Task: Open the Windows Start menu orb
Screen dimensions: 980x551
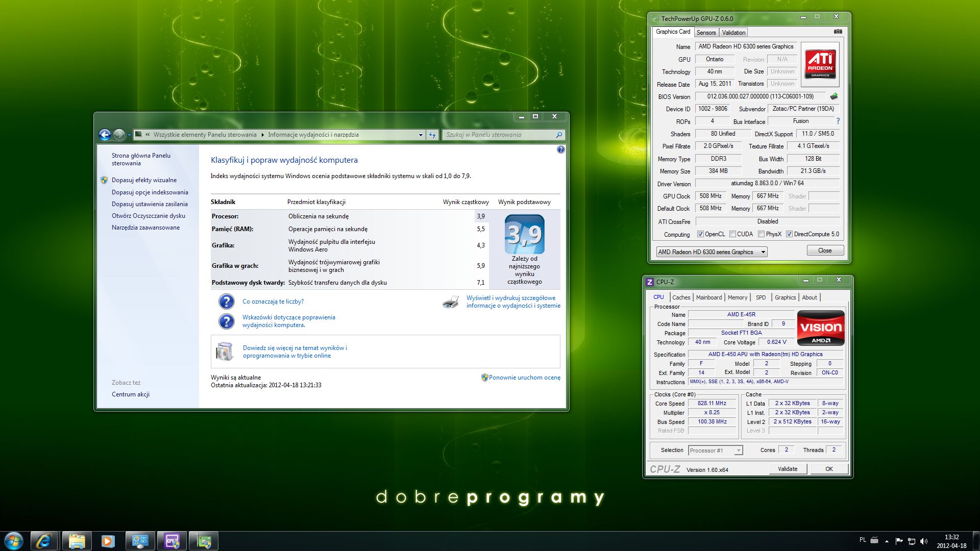Action: coord(13,541)
